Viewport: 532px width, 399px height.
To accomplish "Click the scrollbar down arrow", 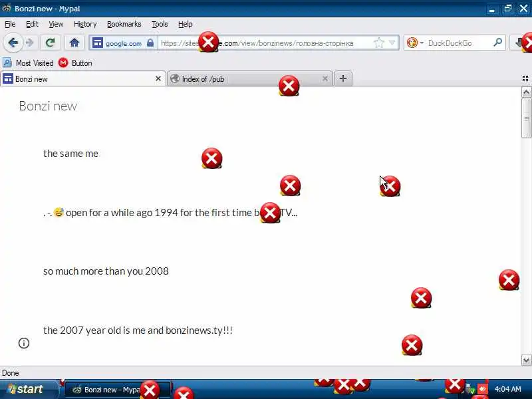I will pos(526,360).
